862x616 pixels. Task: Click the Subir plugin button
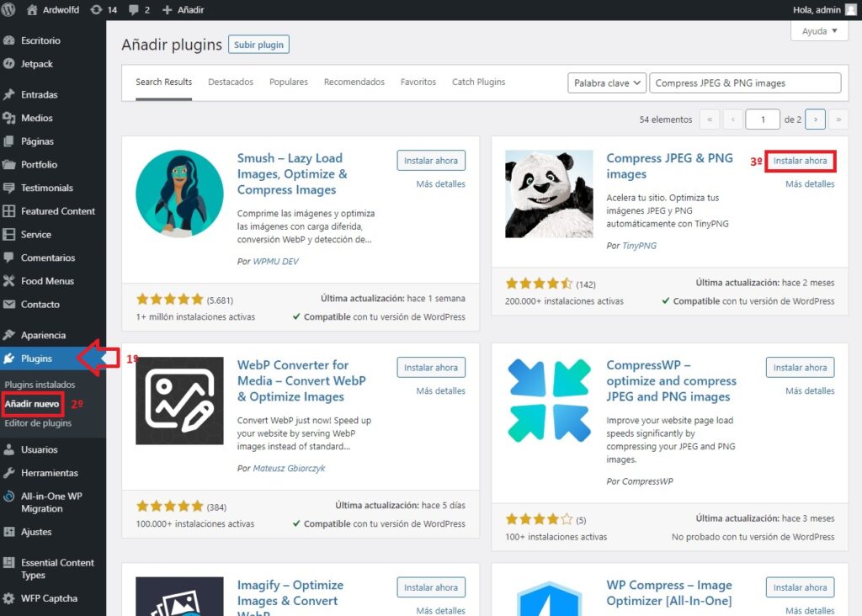pyautogui.click(x=258, y=45)
